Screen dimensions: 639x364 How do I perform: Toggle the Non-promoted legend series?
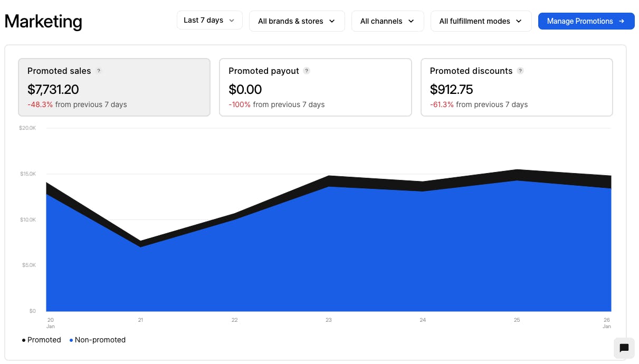100,340
